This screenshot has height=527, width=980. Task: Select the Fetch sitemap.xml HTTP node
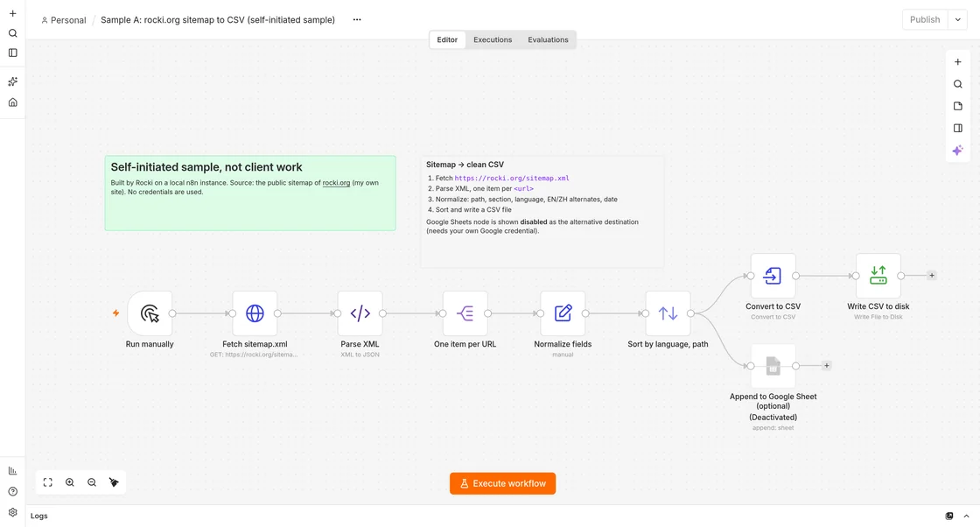click(x=255, y=313)
